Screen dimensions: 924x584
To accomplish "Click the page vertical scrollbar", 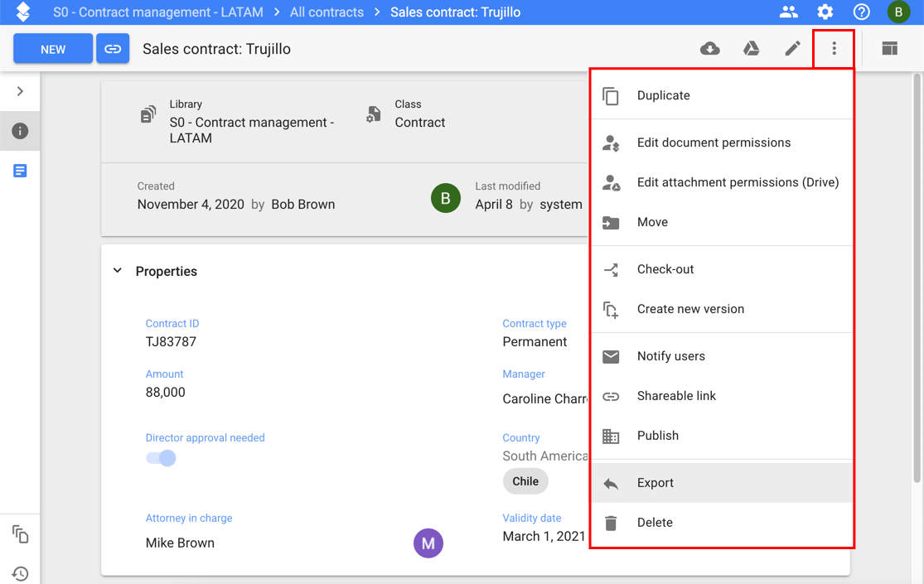I will point(917,277).
